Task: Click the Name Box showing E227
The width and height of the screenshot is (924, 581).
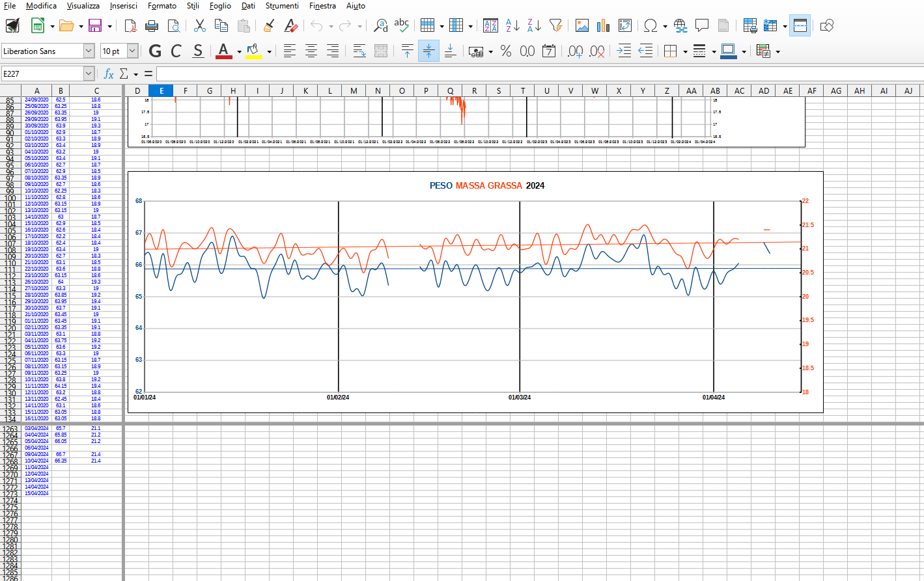Action: 42,74
